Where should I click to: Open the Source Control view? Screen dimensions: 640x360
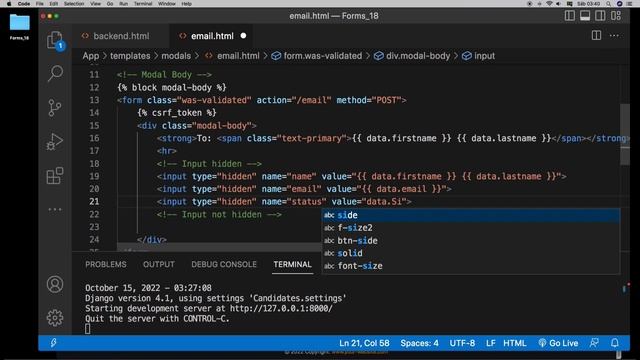55,108
